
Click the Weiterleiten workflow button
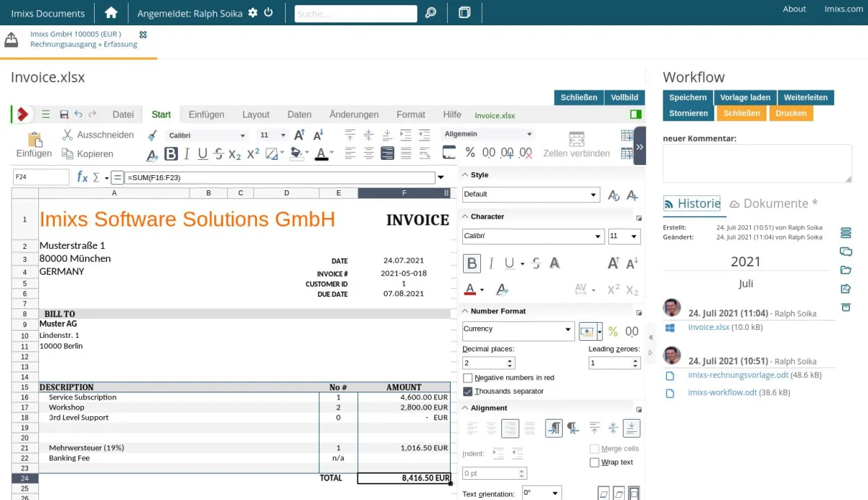tap(806, 97)
